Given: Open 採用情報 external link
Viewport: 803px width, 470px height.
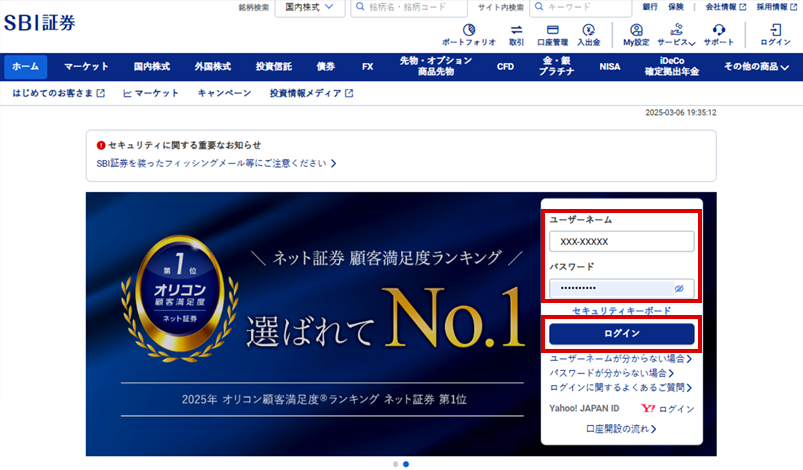Looking at the screenshot, I should [x=777, y=7].
